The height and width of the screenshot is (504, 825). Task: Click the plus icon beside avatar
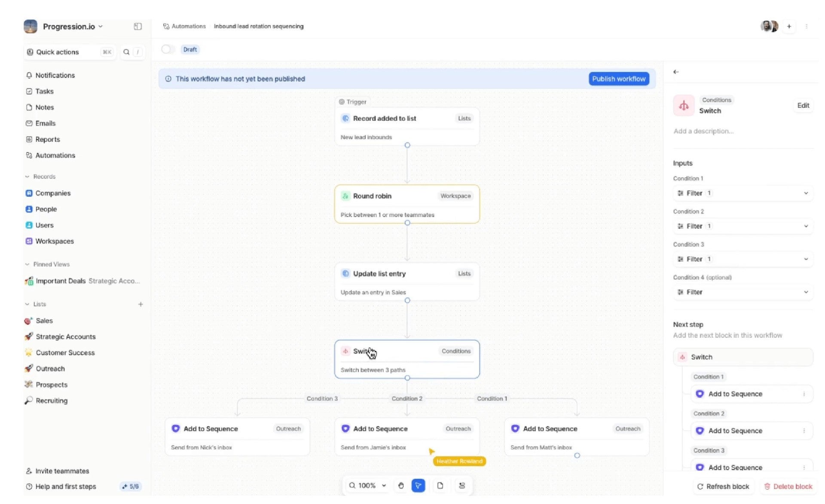789,27
